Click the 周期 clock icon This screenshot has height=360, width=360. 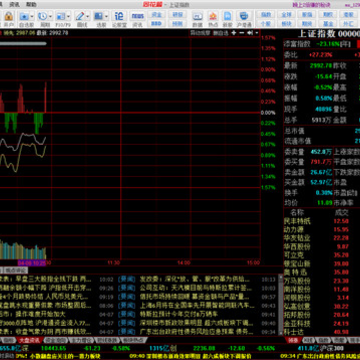pos(42,16)
